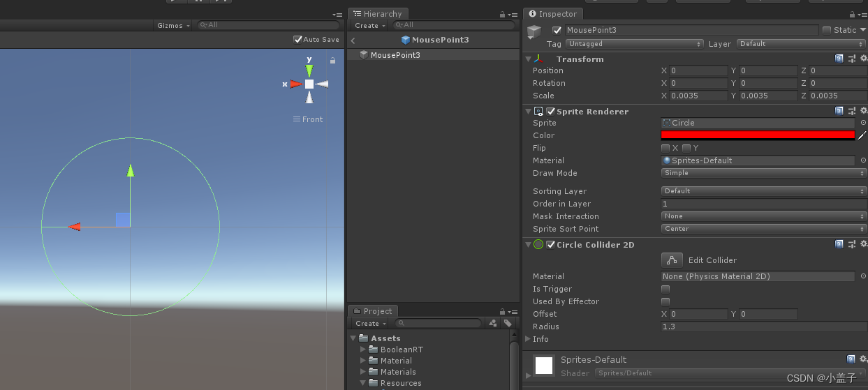Open Sprites-Default material gear menu
Viewport: 868px width, 390px height.
(863, 359)
